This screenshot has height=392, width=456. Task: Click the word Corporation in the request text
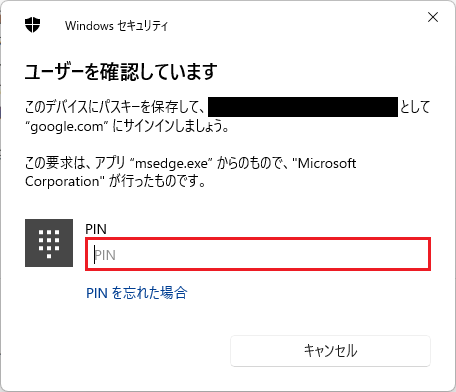(x=62, y=182)
